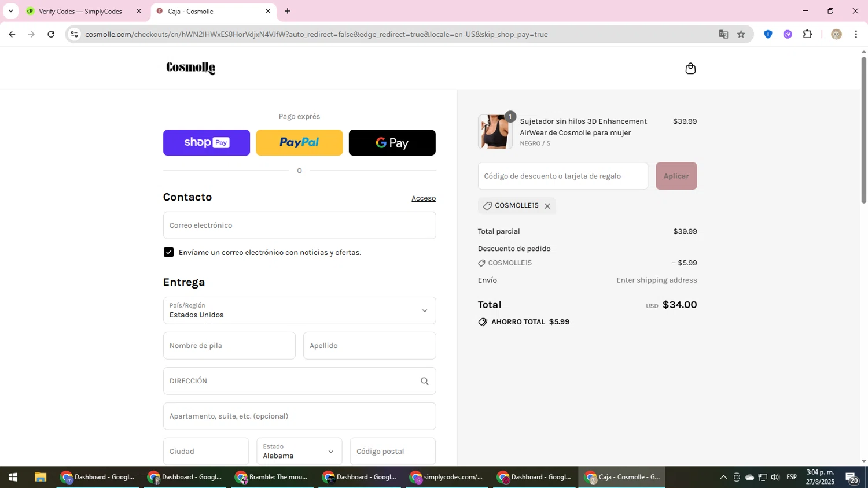Click the address search magnifier icon
This screenshot has height=488, width=868.
[x=424, y=381]
